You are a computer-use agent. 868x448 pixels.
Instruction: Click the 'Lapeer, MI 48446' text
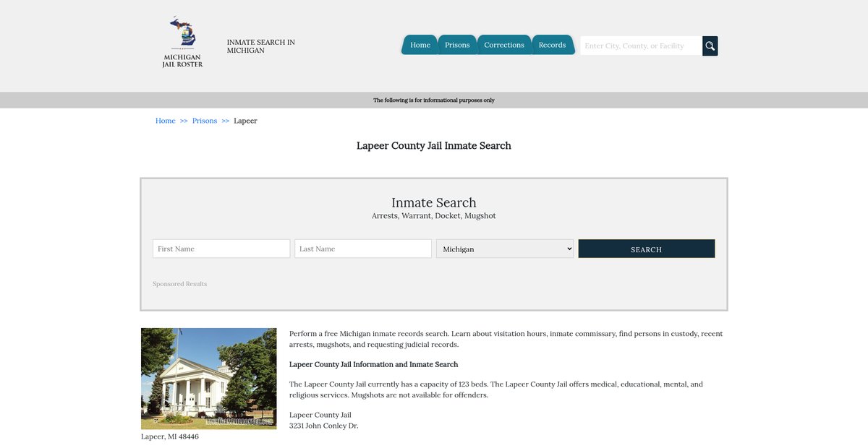(x=170, y=436)
